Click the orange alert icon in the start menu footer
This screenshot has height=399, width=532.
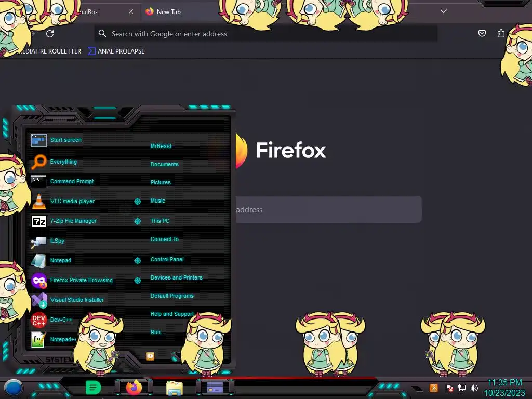150,356
